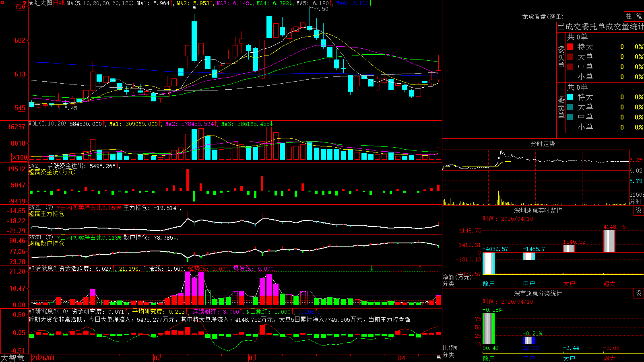Click the 散户 bar labeled -4039.57
Screen dimensions: 644x362
[x=489, y=263]
